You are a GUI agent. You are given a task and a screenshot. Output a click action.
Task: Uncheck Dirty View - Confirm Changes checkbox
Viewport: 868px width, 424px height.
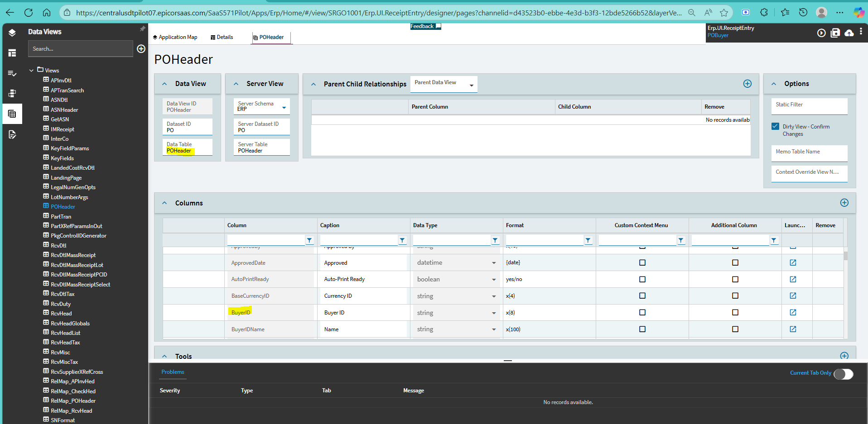[x=775, y=127]
